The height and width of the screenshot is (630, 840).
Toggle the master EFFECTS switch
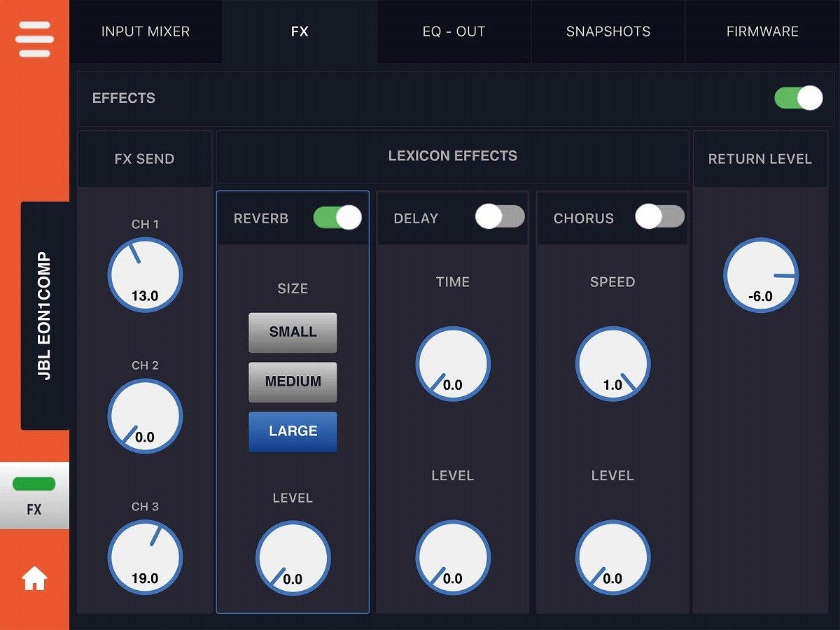tap(798, 98)
